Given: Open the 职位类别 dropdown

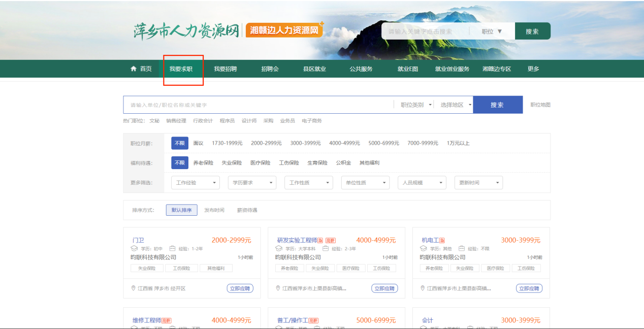Looking at the screenshot, I should point(416,105).
